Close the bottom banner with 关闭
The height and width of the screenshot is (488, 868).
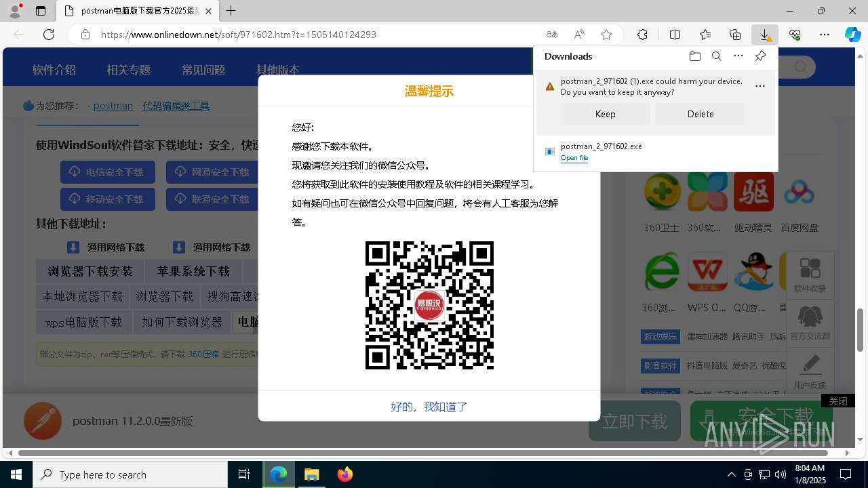point(838,401)
